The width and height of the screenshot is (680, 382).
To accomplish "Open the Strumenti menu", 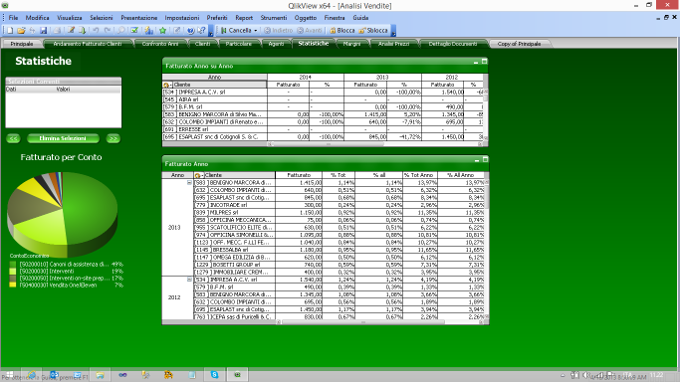I will 274,18.
